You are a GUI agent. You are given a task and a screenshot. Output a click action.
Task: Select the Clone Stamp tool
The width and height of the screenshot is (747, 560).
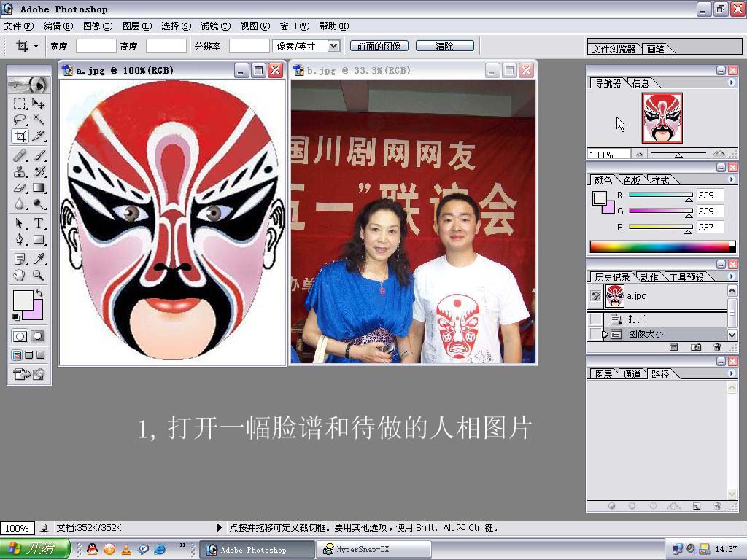pyautogui.click(x=20, y=171)
